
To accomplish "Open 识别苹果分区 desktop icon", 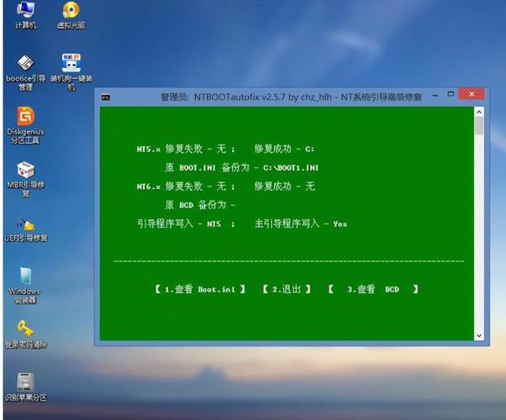I will [25, 386].
